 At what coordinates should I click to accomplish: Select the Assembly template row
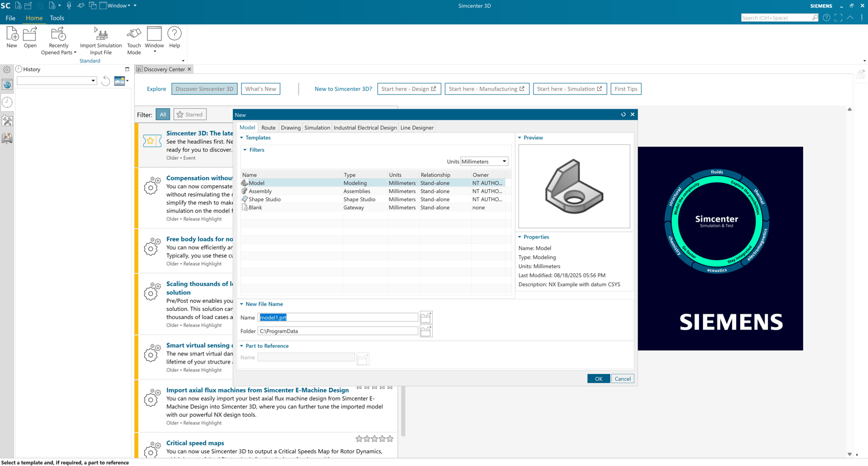click(373, 191)
